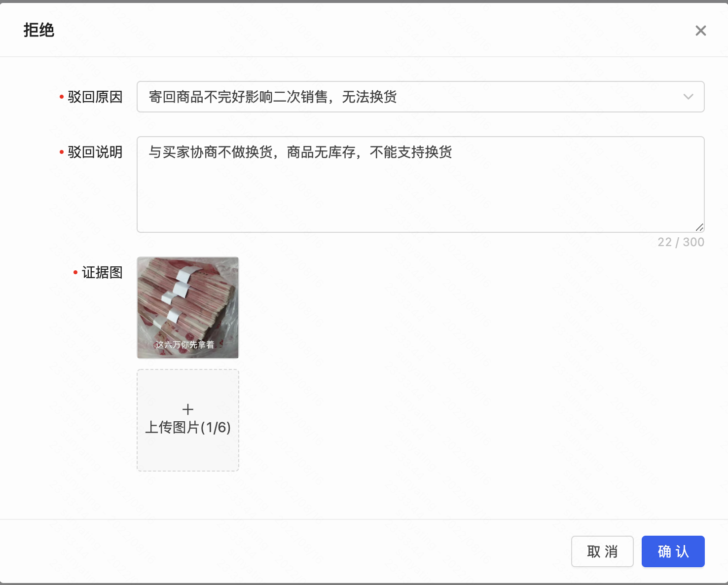Image resolution: width=728 pixels, height=585 pixels.
Task: Place cursor after 不能支持换货 in the explanation
Action: tap(453, 152)
